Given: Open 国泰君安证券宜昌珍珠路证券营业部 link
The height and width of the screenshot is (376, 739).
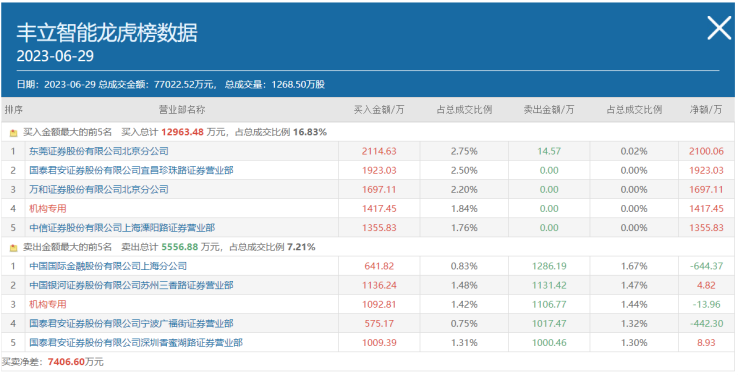Looking at the screenshot, I should tap(131, 170).
